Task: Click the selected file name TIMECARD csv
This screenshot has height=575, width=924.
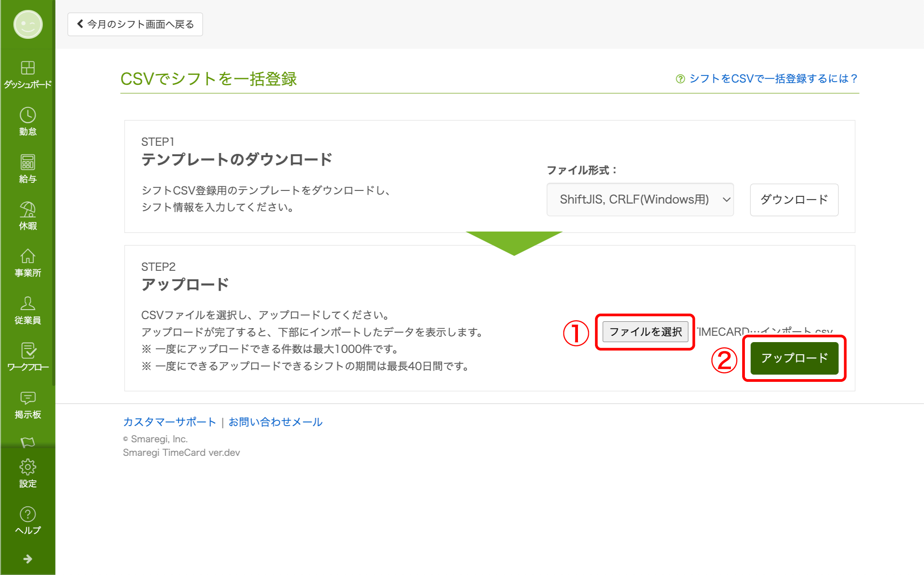Action: click(764, 331)
